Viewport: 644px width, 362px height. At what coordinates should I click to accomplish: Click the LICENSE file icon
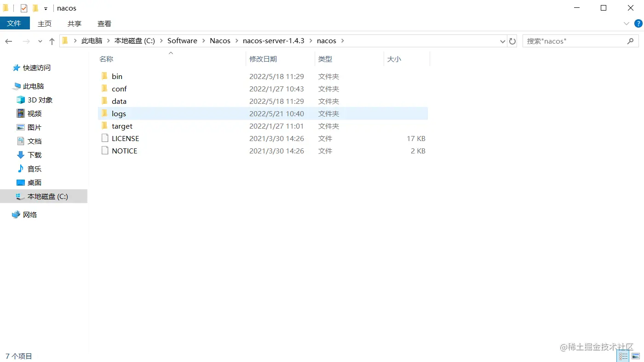pos(104,138)
